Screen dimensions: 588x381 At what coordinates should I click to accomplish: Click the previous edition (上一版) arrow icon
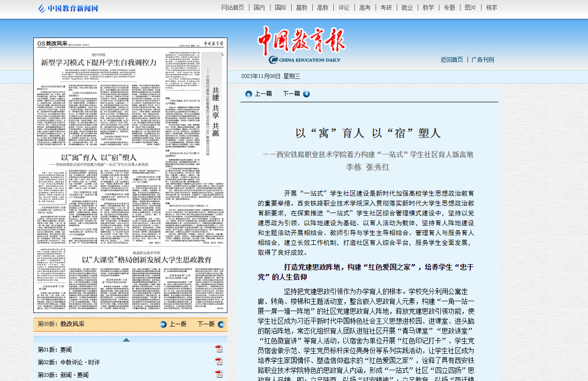(x=163, y=324)
